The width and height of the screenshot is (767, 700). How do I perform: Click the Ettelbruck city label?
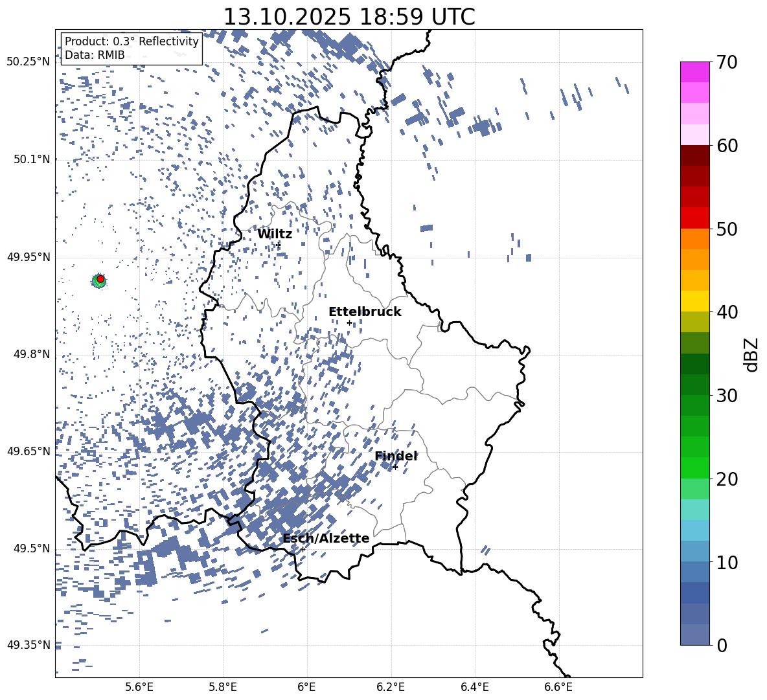[365, 312]
